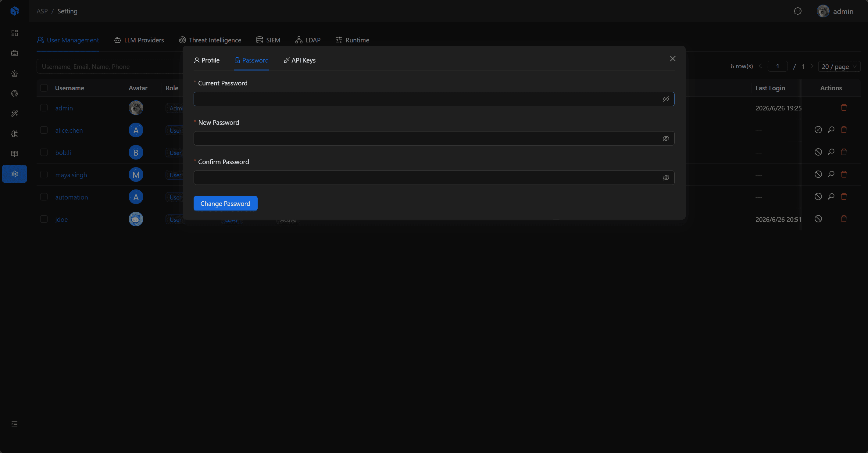Tick the checkbox for maya.singh row

tap(44, 174)
